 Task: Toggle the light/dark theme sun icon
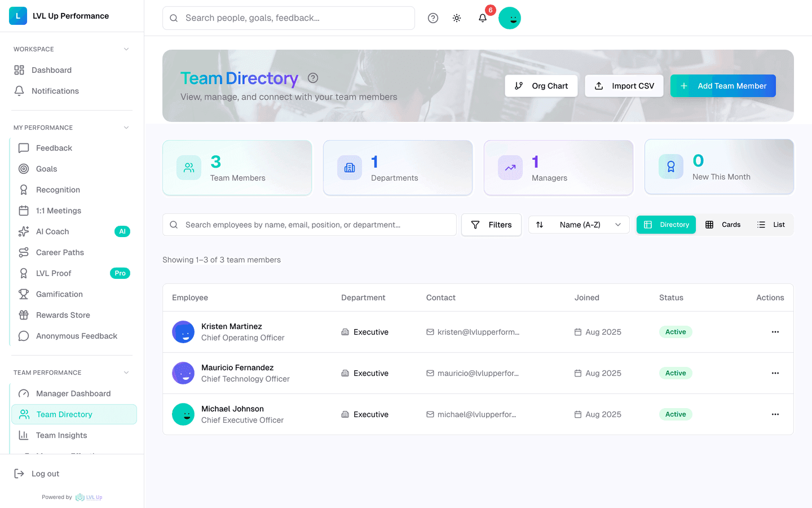pyautogui.click(x=457, y=18)
